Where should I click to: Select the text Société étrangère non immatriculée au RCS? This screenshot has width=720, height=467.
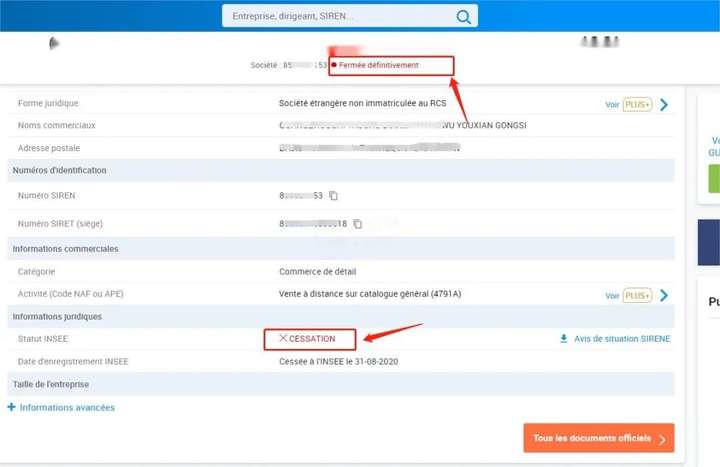click(362, 103)
